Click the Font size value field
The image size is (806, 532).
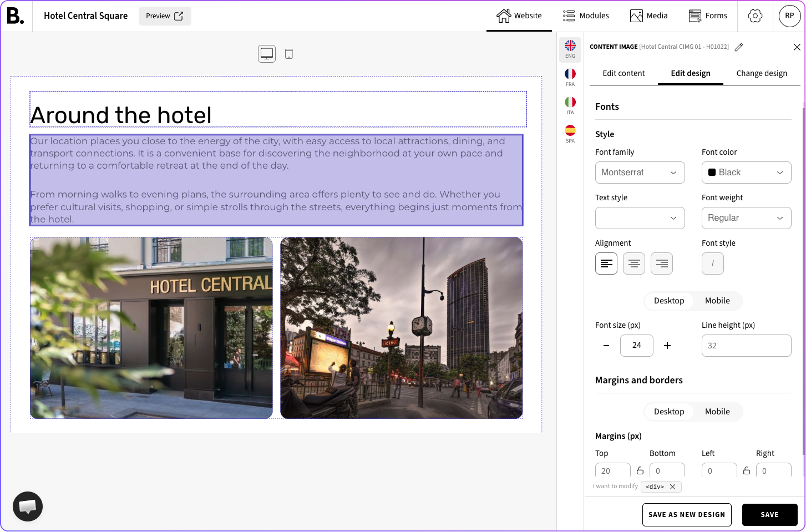pos(637,346)
